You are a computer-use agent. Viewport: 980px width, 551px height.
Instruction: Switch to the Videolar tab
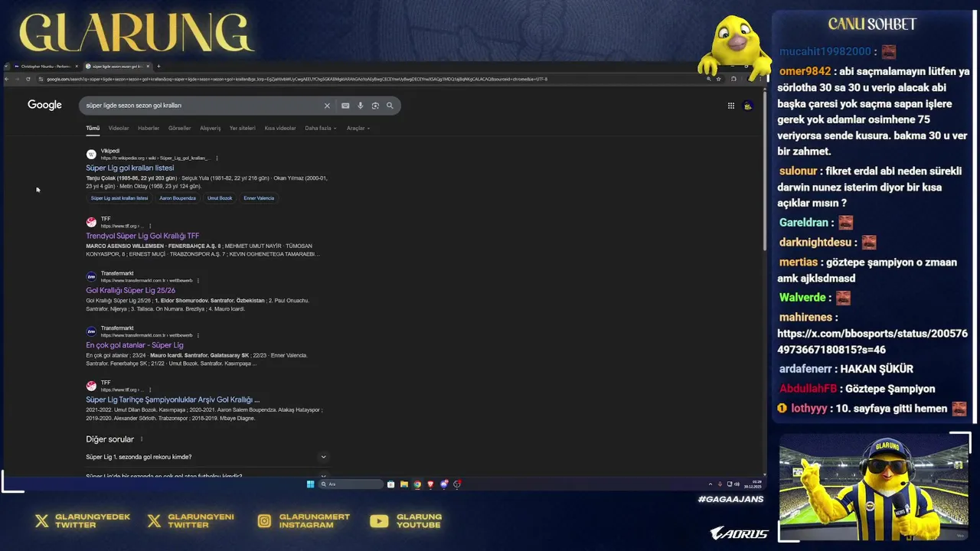pyautogui.click(x=119, y=128)
